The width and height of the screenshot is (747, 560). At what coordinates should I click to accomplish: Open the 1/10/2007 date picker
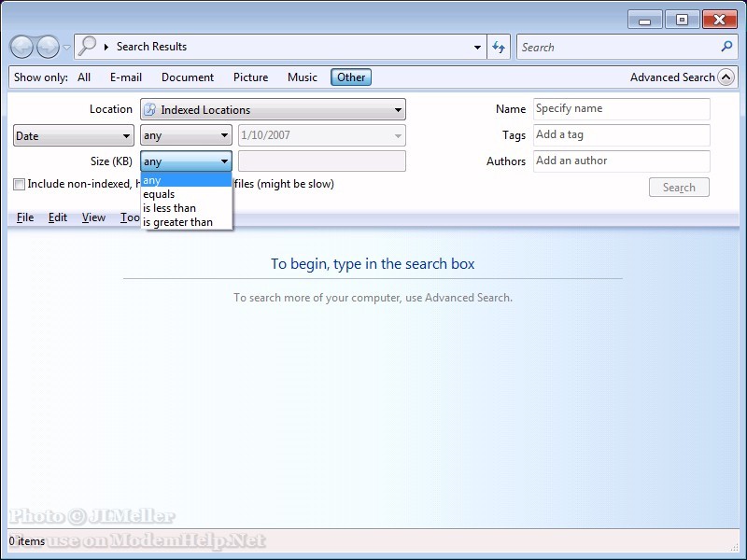click(x=322, y=135)
